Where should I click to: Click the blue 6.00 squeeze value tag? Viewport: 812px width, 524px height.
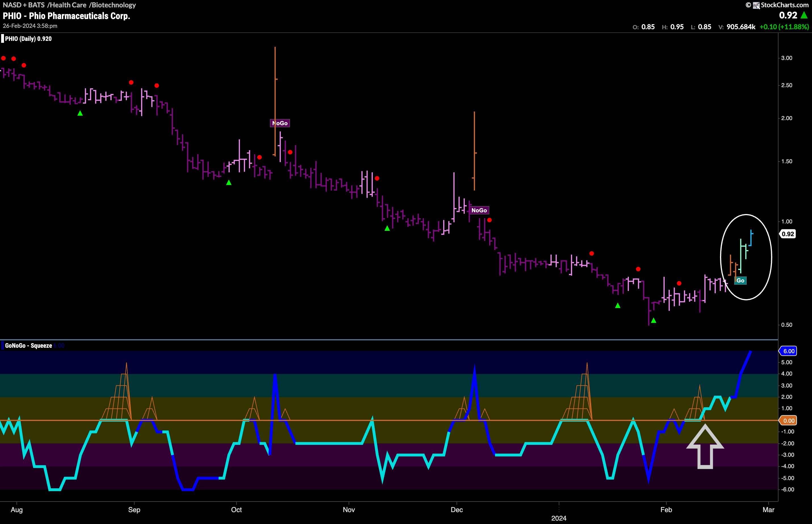(788, 351)
